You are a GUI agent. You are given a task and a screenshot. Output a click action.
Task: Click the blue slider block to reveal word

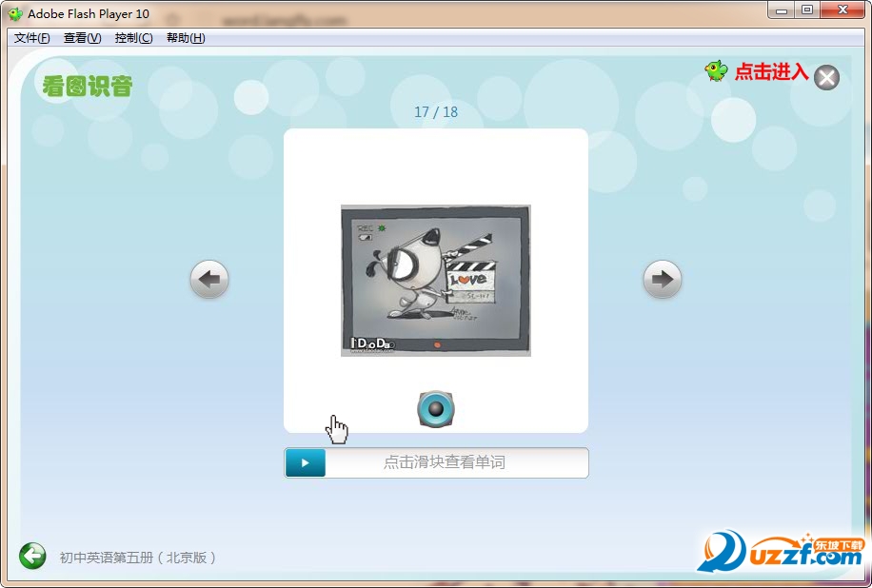[x=306, y=463]
